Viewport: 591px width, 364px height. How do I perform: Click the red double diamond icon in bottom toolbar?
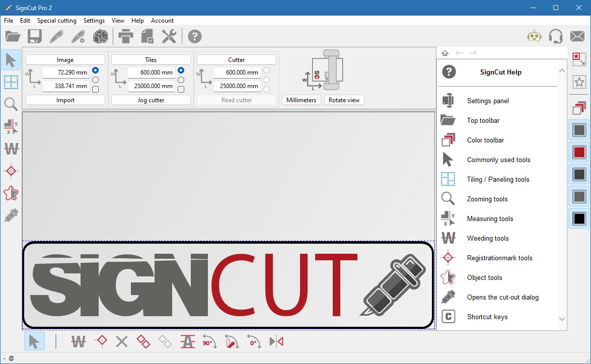[x=143, y=342]
